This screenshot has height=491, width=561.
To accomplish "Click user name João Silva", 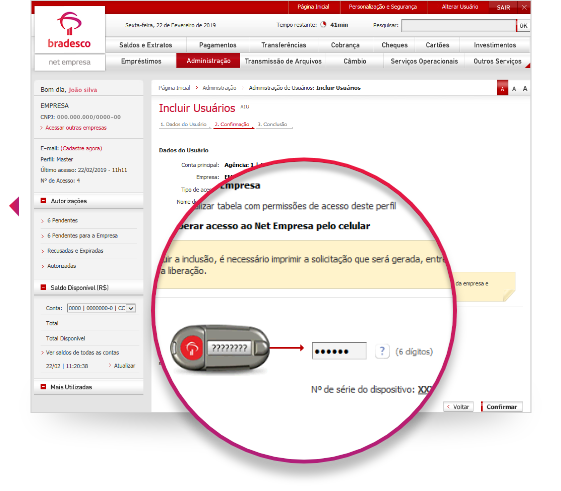I will point(83,90).
